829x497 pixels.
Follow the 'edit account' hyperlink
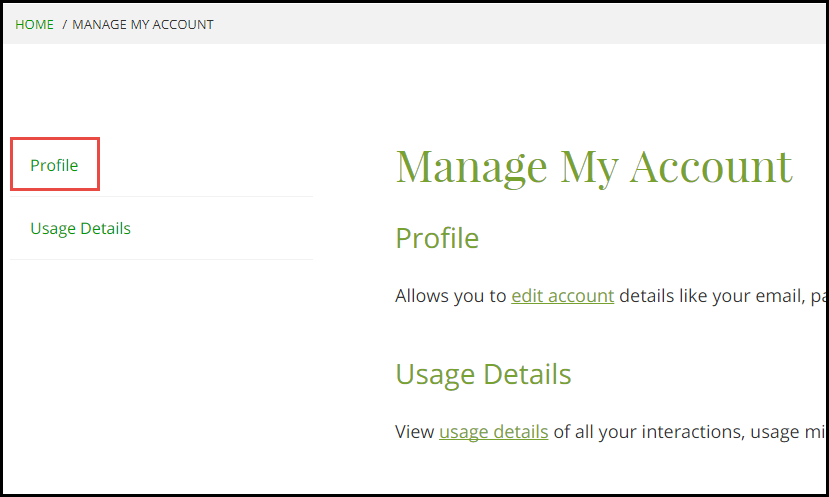tap(563, 296)
